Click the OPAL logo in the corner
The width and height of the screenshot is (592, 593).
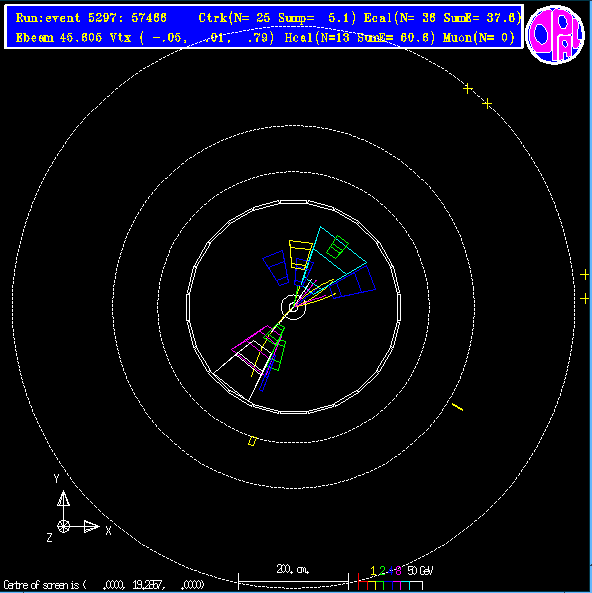point(555,34)
